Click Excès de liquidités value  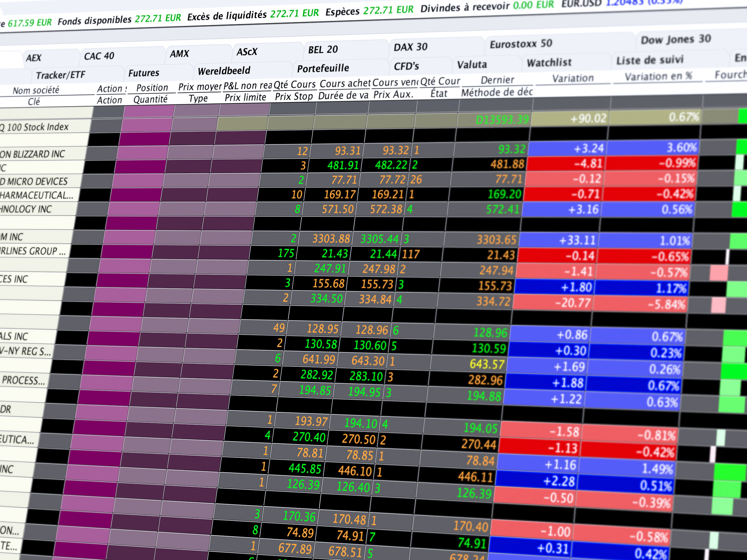tap(294, 13)
